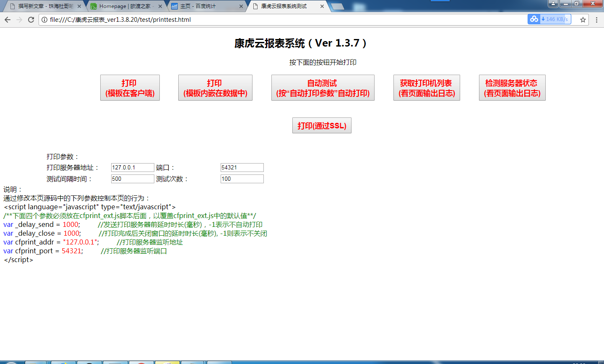Click the green cfprint_ext.js comment line
Image resolution: width=604 pixels, height=364 pixels.
click(x=130, y=216)
